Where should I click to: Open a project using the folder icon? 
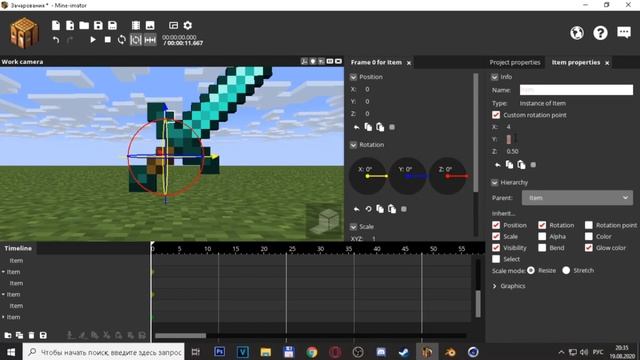(x=84, y=25)
